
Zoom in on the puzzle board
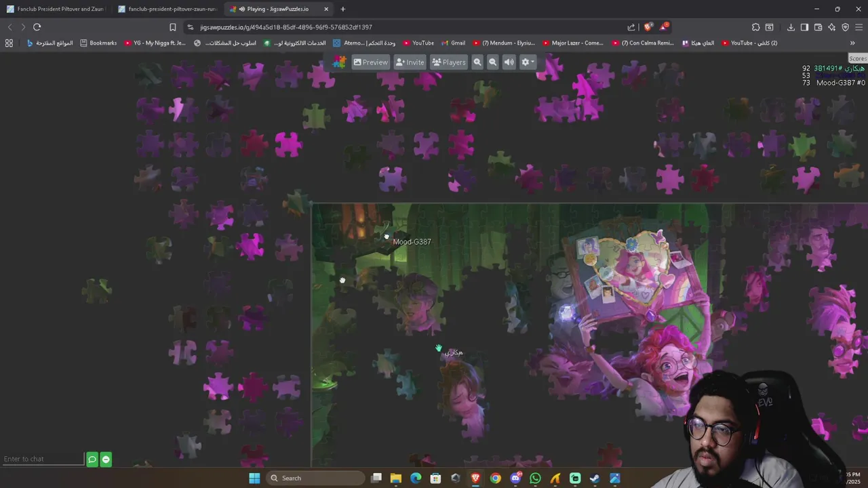point(477,62)
